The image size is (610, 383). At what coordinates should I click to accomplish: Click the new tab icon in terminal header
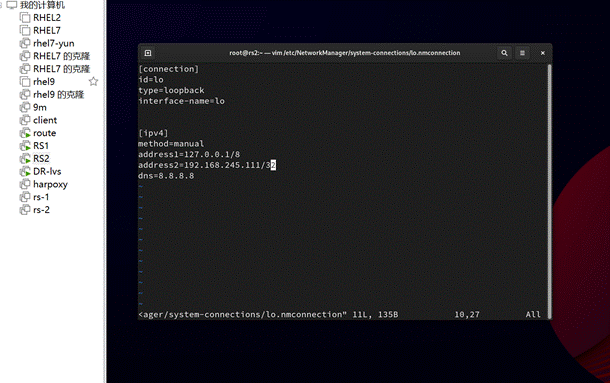[148, 53]
